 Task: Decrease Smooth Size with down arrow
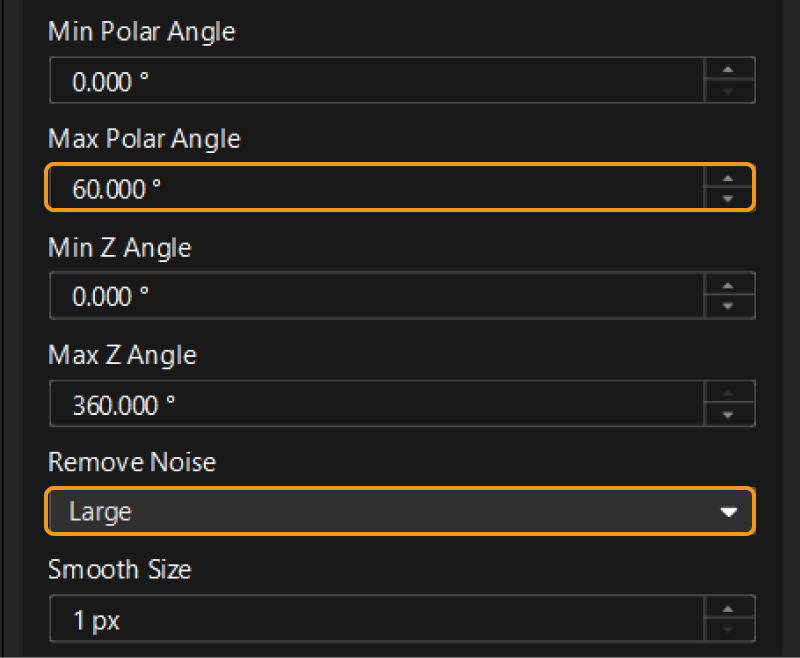[x=728, y=630]
